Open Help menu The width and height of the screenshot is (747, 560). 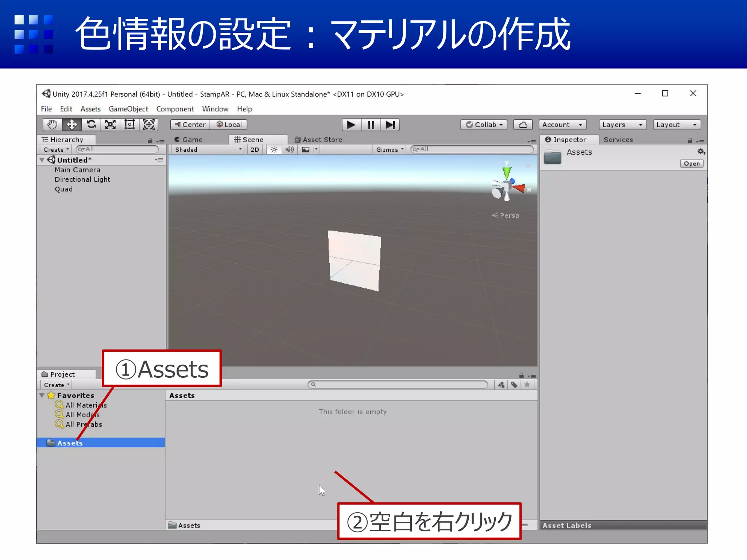(244, 109)
